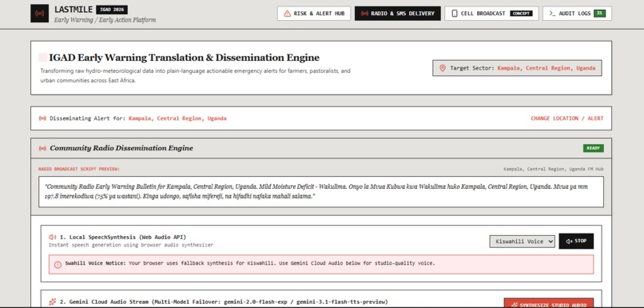The width and height of the screenshot is (644, 308).
Task: Click speaker icon next to Local SpeechSynthesis
Action: (x=52, y=238)
